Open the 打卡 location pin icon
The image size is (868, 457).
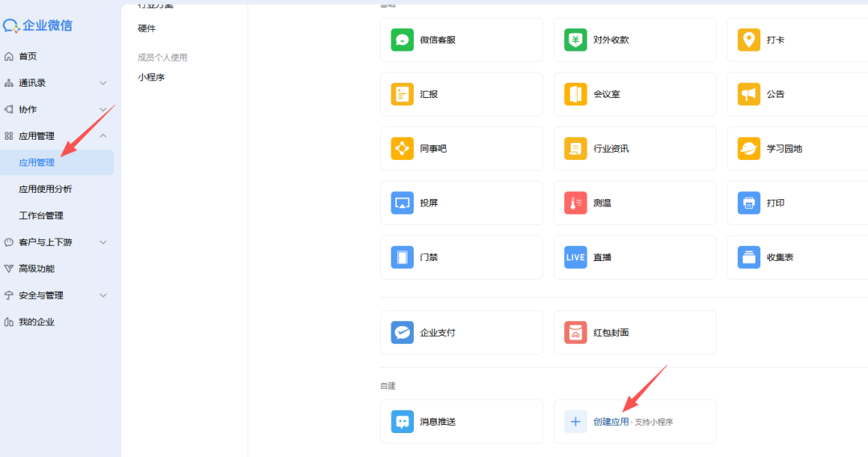click(x=749, y=40)
